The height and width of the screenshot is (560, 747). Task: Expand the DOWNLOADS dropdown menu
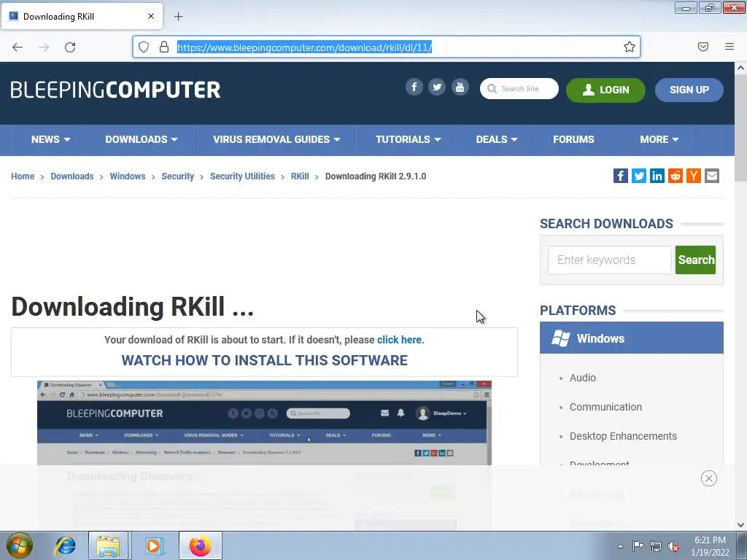pyautogui.click(x=141, y=139)
